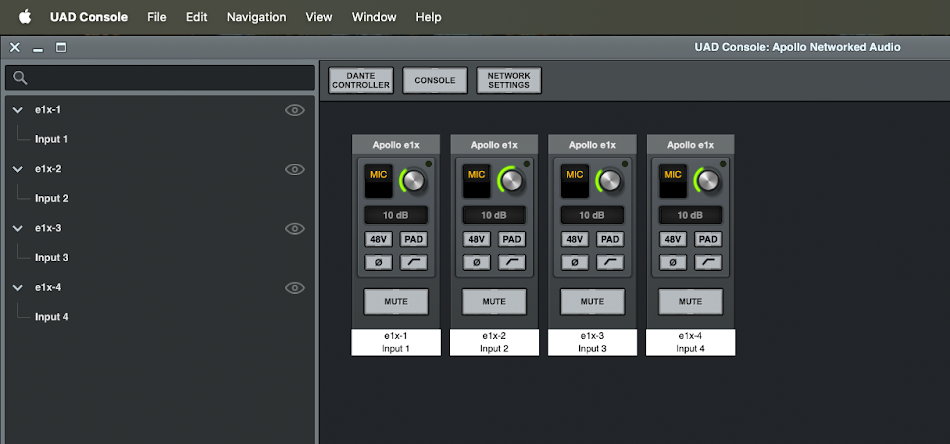Click the 10 dB gain readout on e1x-1
Screen dimensions: 950x444
(396, 215)
